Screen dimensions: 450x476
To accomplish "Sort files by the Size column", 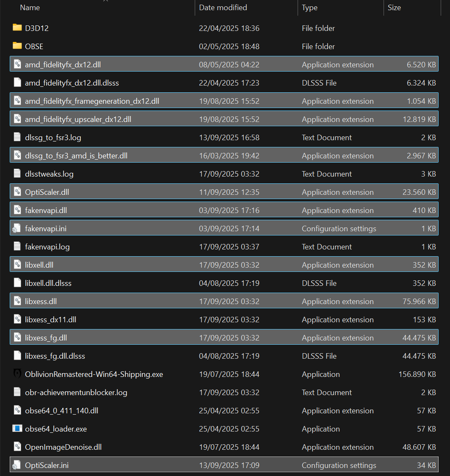I will (394, 8).
